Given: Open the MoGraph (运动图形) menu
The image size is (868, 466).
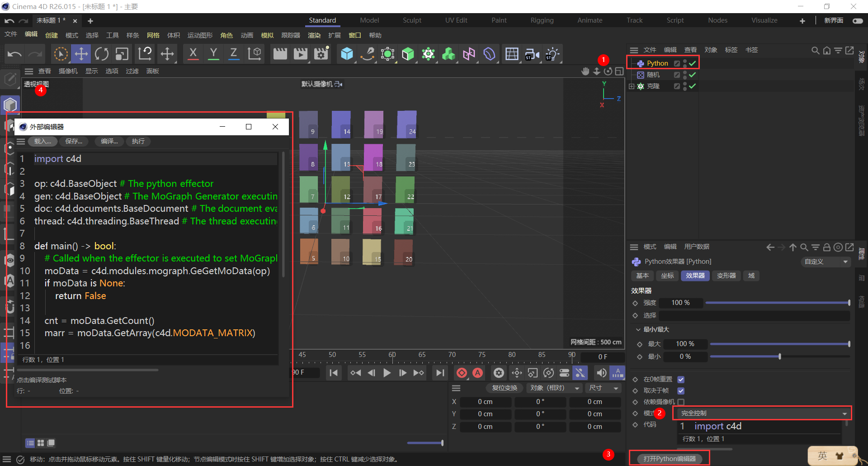Looking at the screenshot, I should (200, 35).
